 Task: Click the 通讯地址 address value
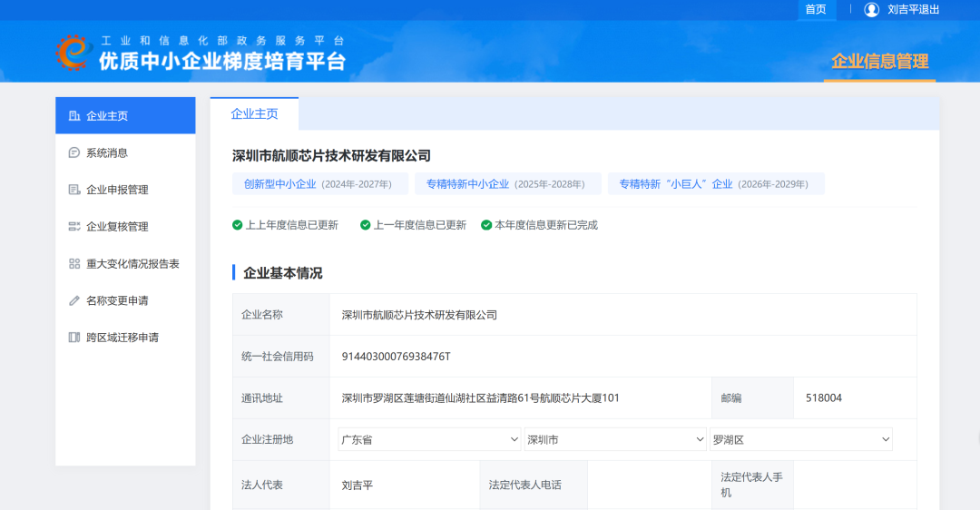[x=480, y=398]
